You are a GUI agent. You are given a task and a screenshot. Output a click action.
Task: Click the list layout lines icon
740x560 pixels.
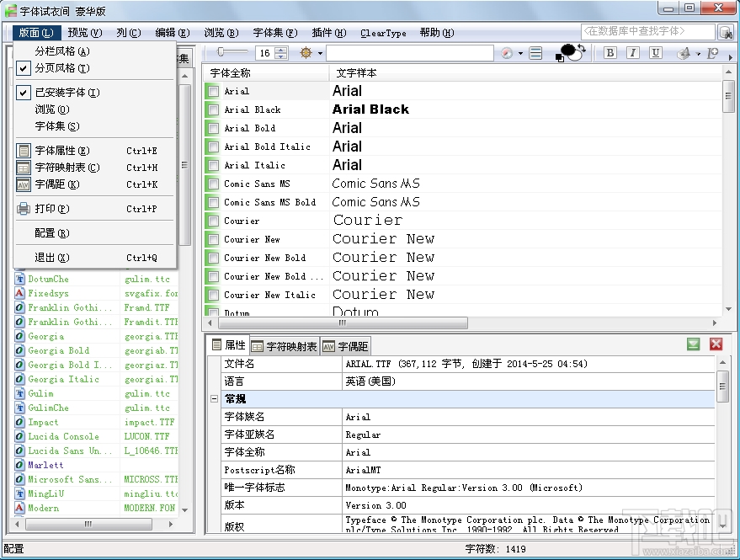[x=535, y=53]
